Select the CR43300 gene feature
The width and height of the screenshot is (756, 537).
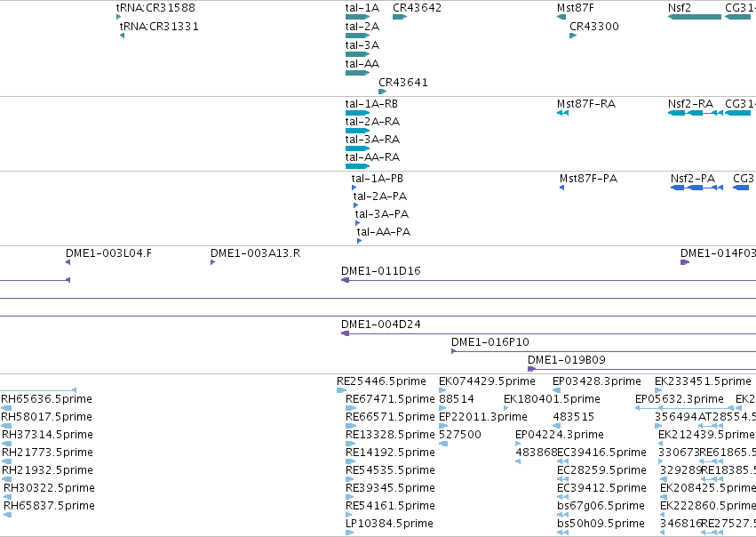pos(573,36)
